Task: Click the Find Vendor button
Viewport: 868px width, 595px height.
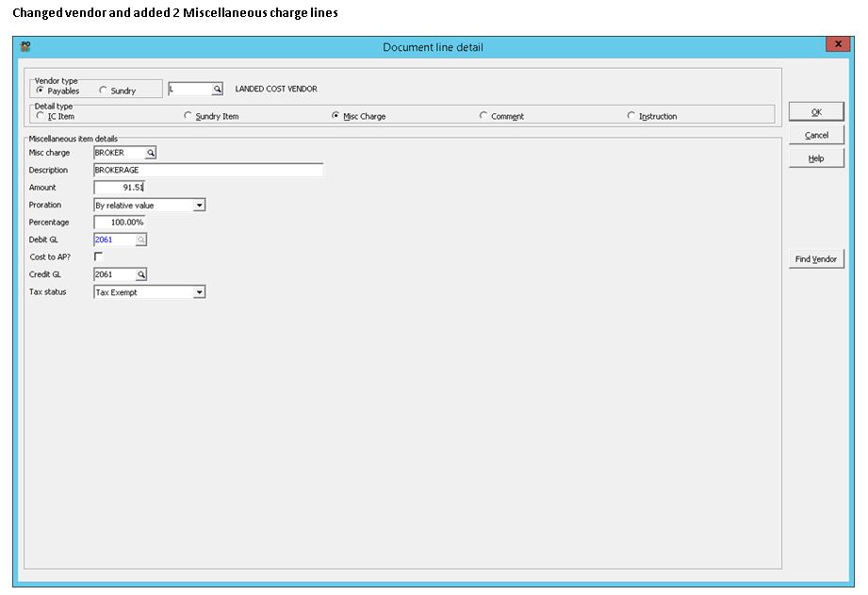Action: [816, 259]
